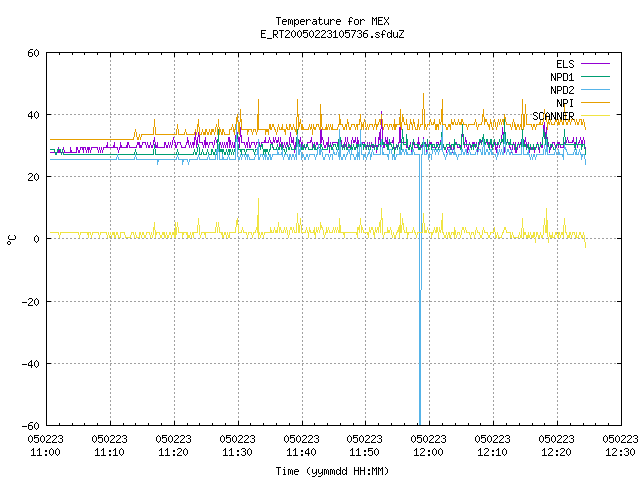Image resolution: width=640 pixels, height=480 pixels.
Task: Click the x-axis tick label 11:20
Action: [173, 452]
